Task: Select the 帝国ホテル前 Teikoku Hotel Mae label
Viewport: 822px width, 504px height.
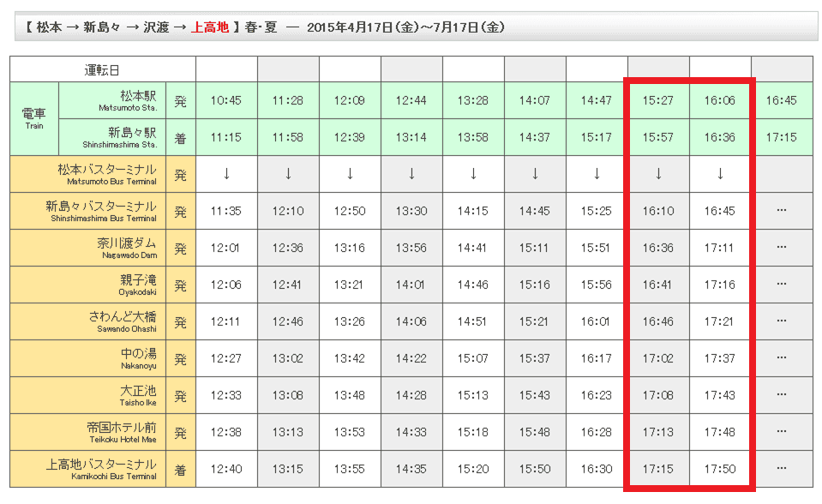Action: pos(88,432)
